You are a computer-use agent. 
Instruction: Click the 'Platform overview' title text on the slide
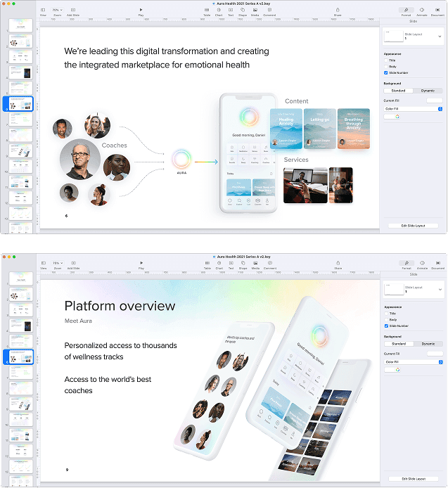(x=120, y=306)
